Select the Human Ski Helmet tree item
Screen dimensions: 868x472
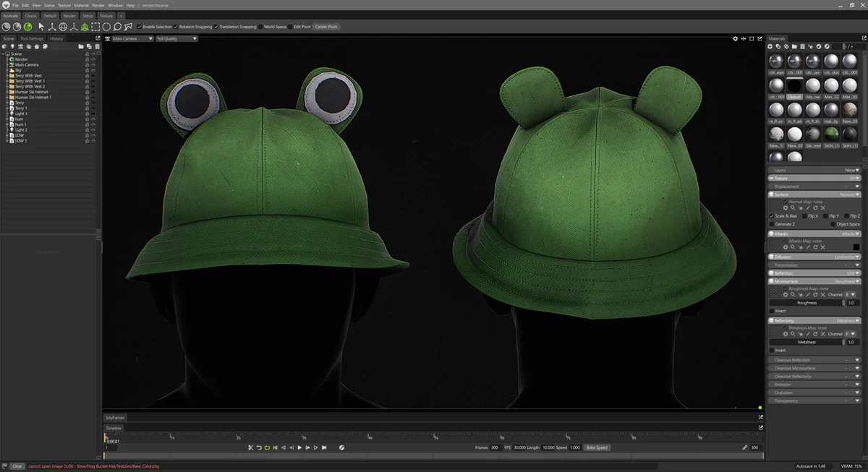pos(31,92)
